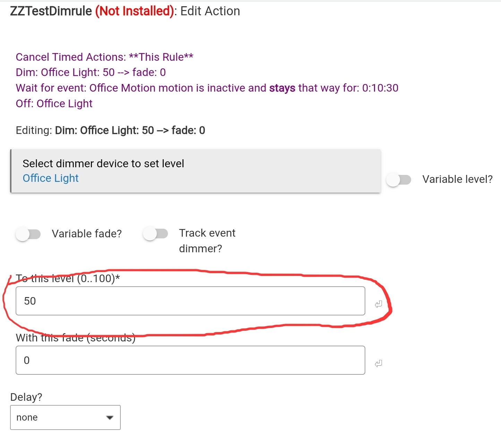Click the ZZTestDimrule rule title
Viewport: 501px width, 448px height.
coord(51,11)
